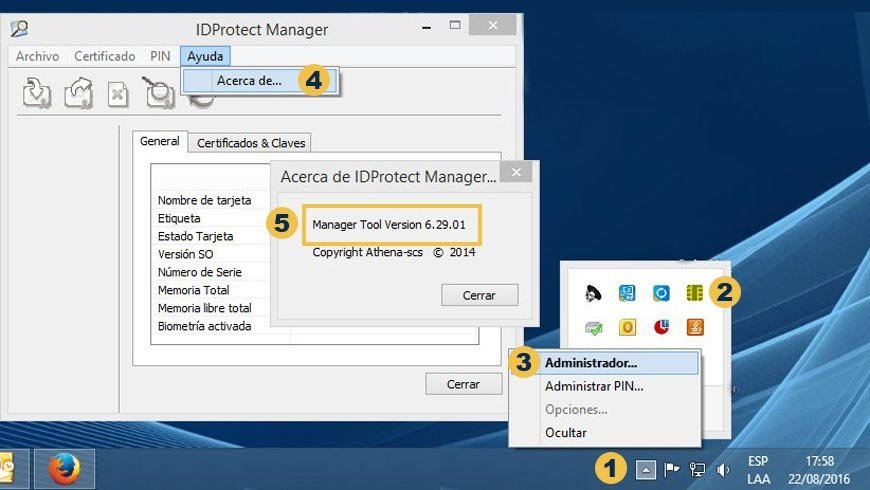The image size is (870, 490).
Task: Click the Etiqueta row
Action: [x=210, y=218]
